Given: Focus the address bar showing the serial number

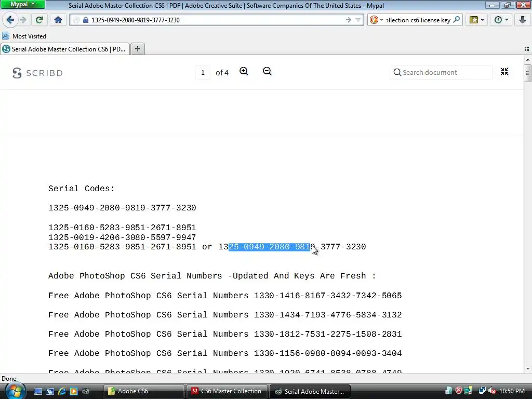Looking at the screenshot, I should coord(216,20).
